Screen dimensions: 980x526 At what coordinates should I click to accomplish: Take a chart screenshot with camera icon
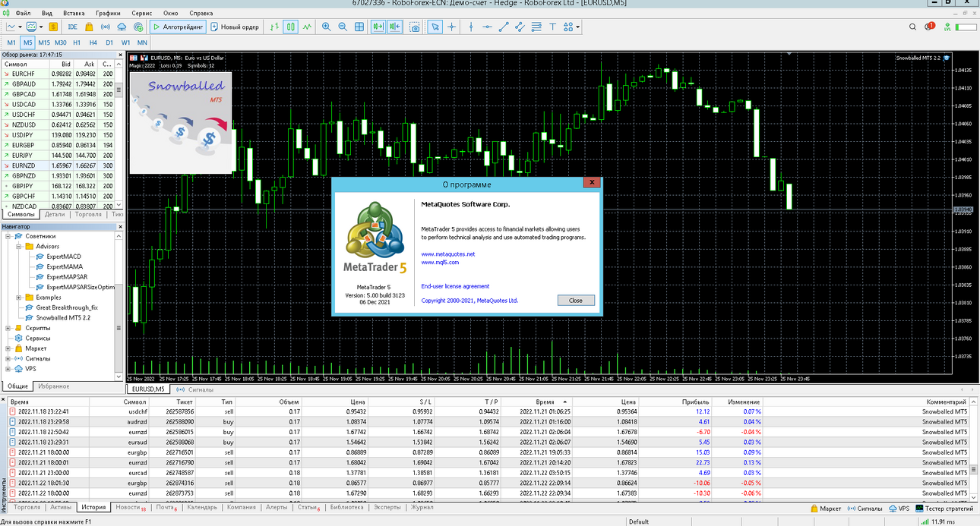point(415,27)
